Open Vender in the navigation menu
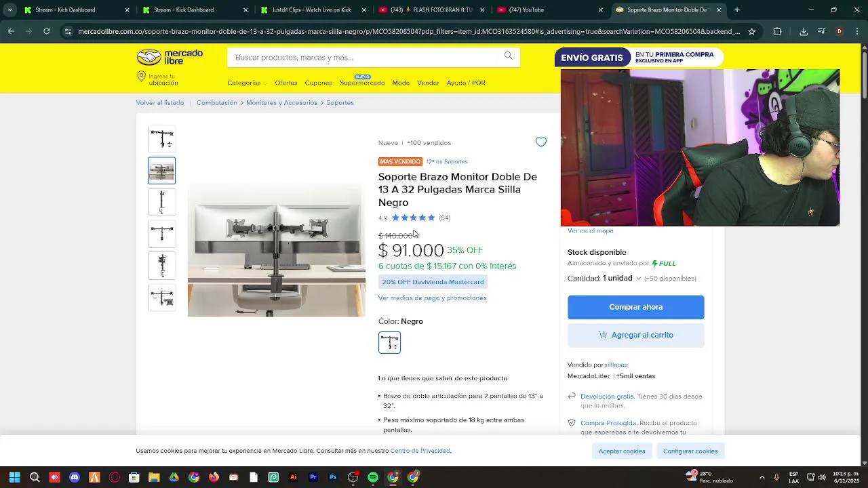Viewport: 868px width, 488px height. (428, 83)
